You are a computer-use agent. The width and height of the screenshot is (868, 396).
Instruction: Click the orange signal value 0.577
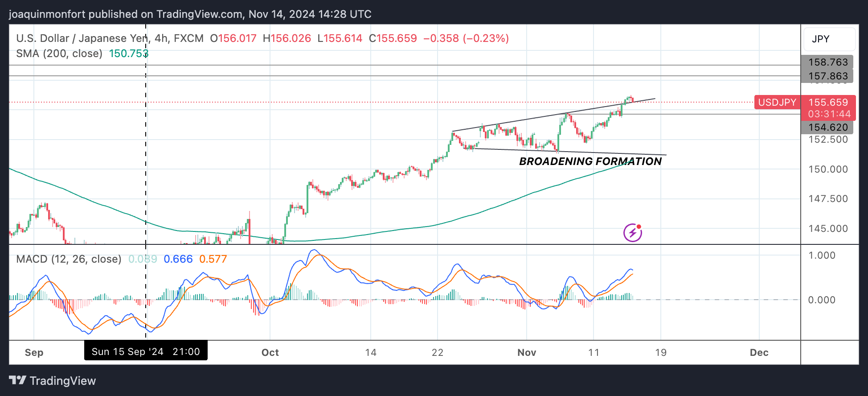point(213,259)
